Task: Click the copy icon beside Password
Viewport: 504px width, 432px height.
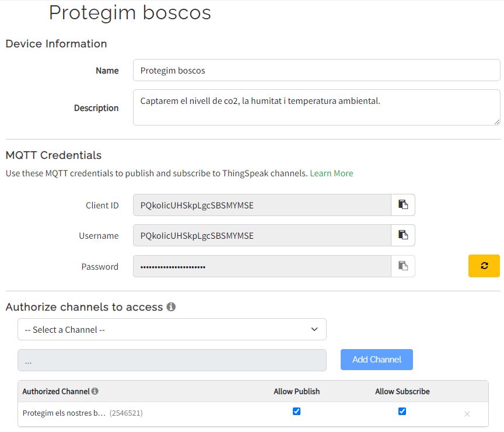Action: [x=402, y=266]
